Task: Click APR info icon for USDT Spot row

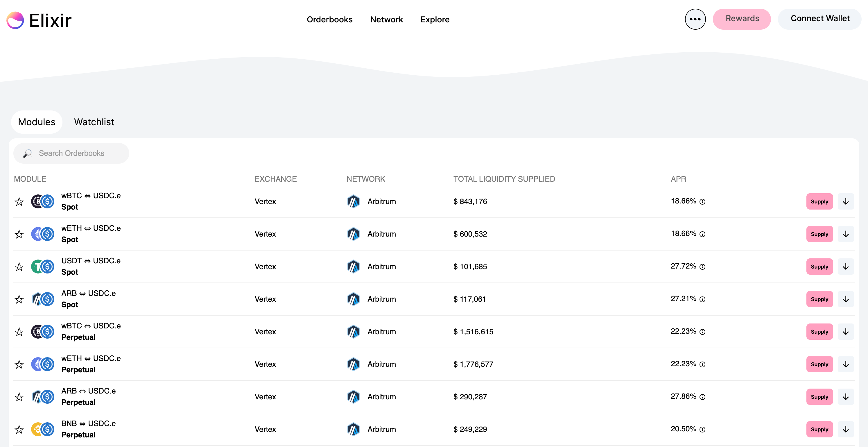Action: click(702, 267)
